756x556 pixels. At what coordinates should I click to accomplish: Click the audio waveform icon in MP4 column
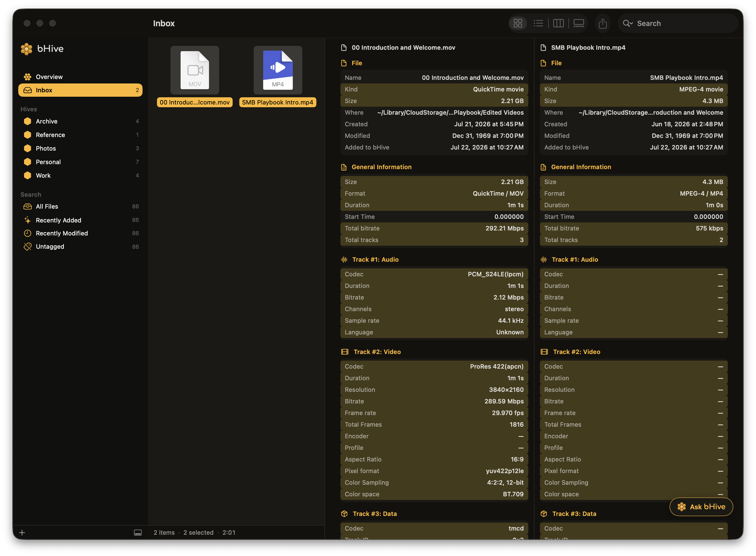pyautogui.click(x=544, y=259)
